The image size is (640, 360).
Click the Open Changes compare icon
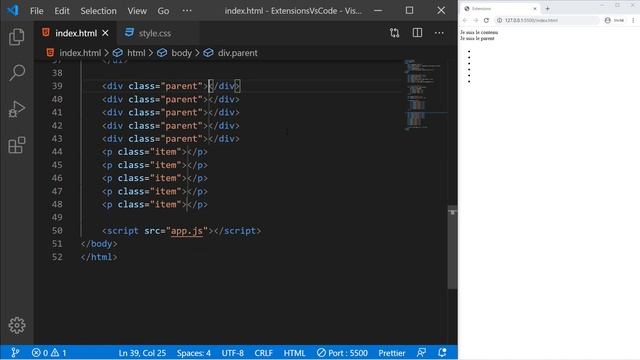[394, 33]
